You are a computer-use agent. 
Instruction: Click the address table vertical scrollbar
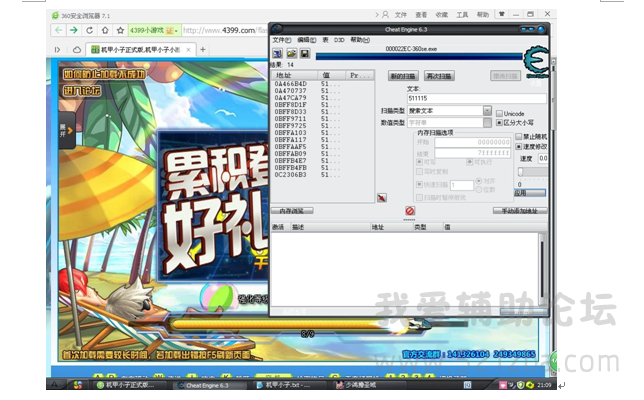[x=542, y=269]
